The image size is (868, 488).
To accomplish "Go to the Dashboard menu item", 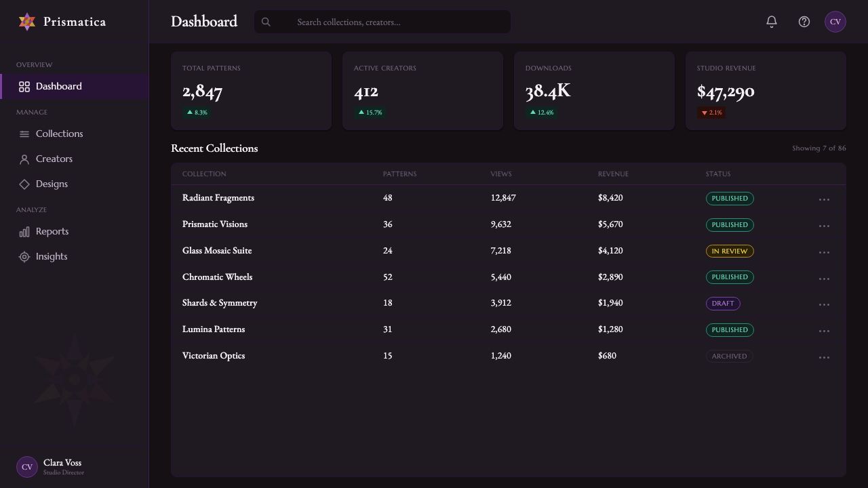I will [x=75, y=87].
